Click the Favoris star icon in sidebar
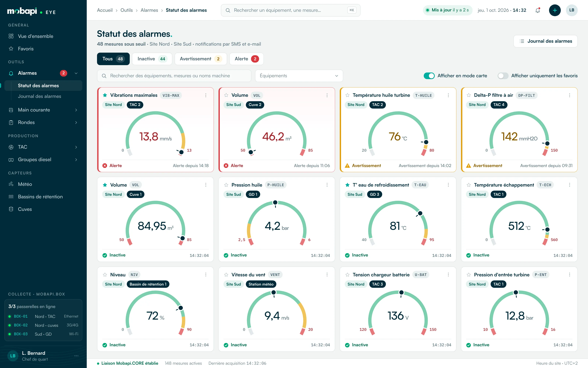588x368 pixels. point(11,49)
